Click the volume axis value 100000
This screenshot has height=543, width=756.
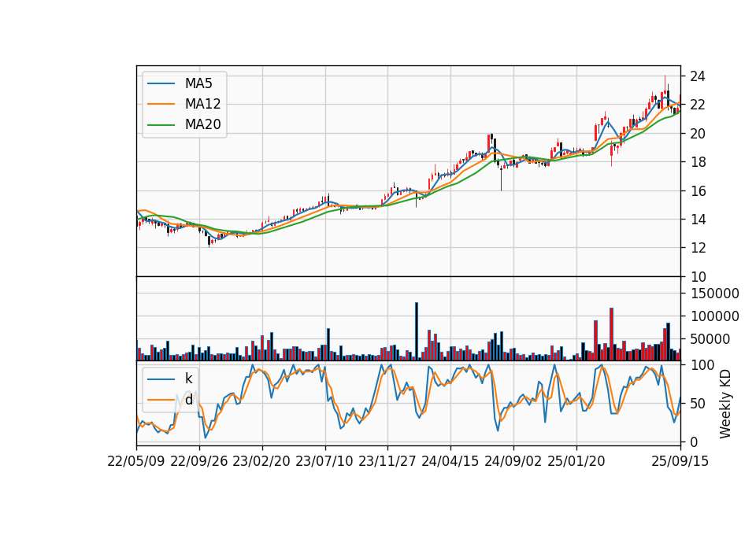point(714,316)
